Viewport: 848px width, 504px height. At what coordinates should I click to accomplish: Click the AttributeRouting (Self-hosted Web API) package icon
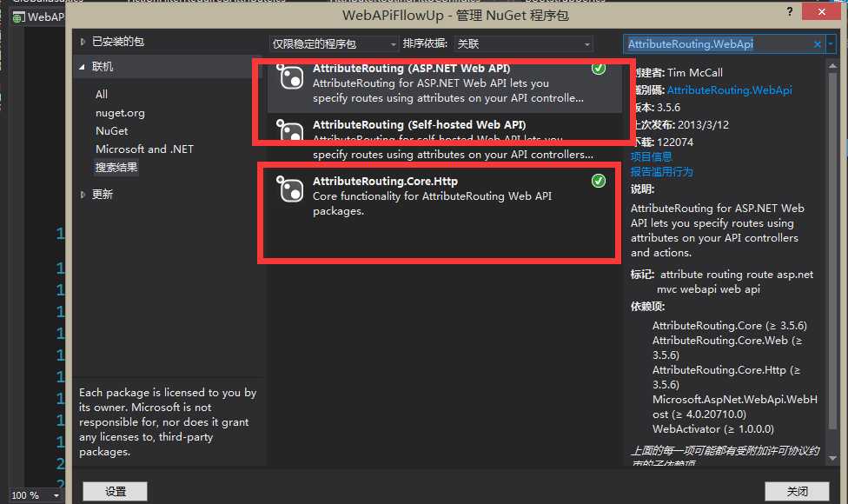click(x=290, y=130)
